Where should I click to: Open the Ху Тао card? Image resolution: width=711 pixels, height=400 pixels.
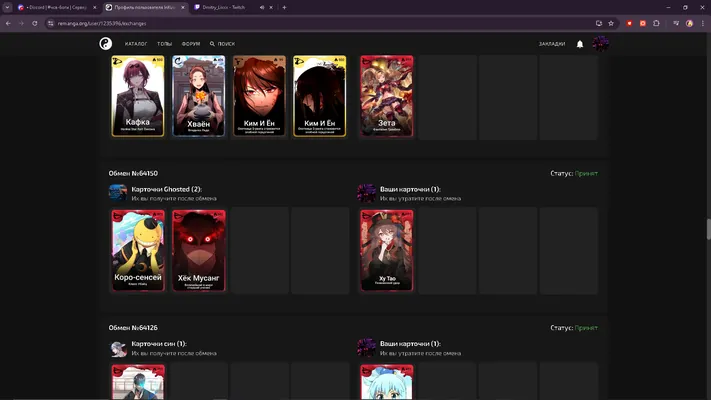[x=387, y=250]
